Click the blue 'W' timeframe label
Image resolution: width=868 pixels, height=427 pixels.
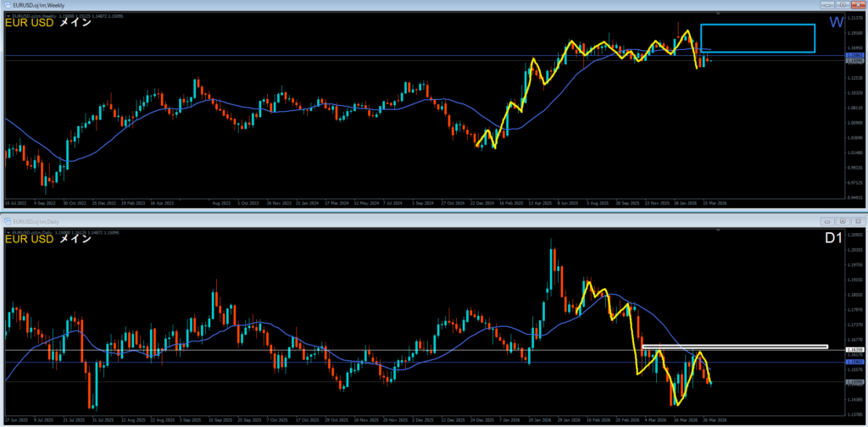(836, 23)
